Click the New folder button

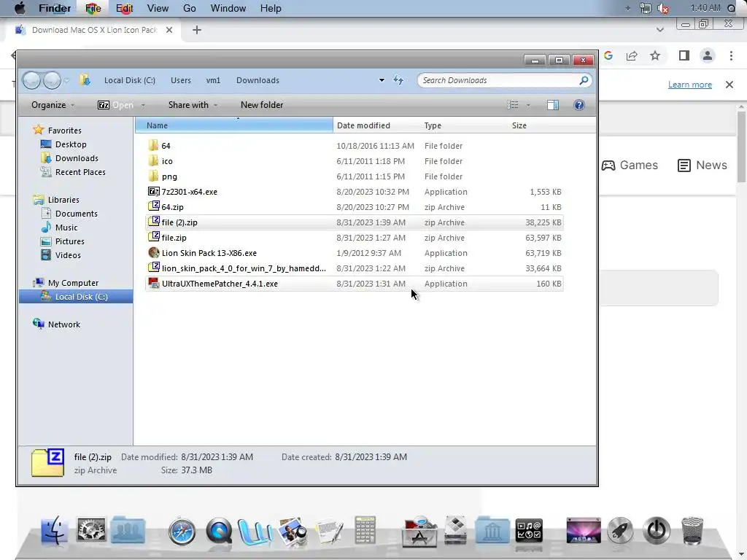(x=262, y=105)
